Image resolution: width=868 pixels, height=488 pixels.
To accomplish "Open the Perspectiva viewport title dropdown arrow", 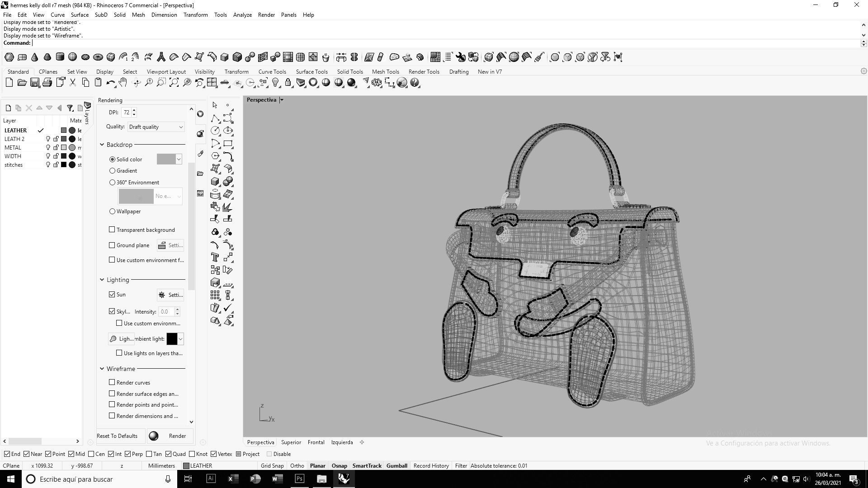I will 281,100.
